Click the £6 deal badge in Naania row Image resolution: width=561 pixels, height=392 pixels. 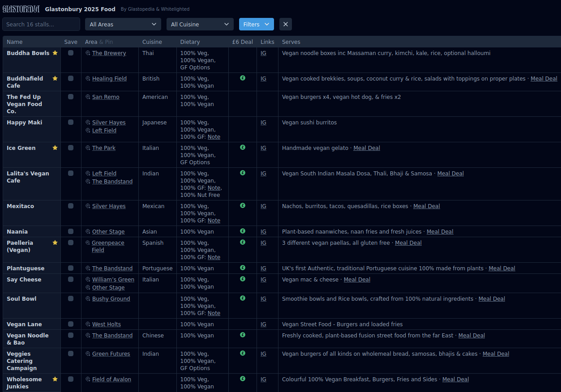243,231
